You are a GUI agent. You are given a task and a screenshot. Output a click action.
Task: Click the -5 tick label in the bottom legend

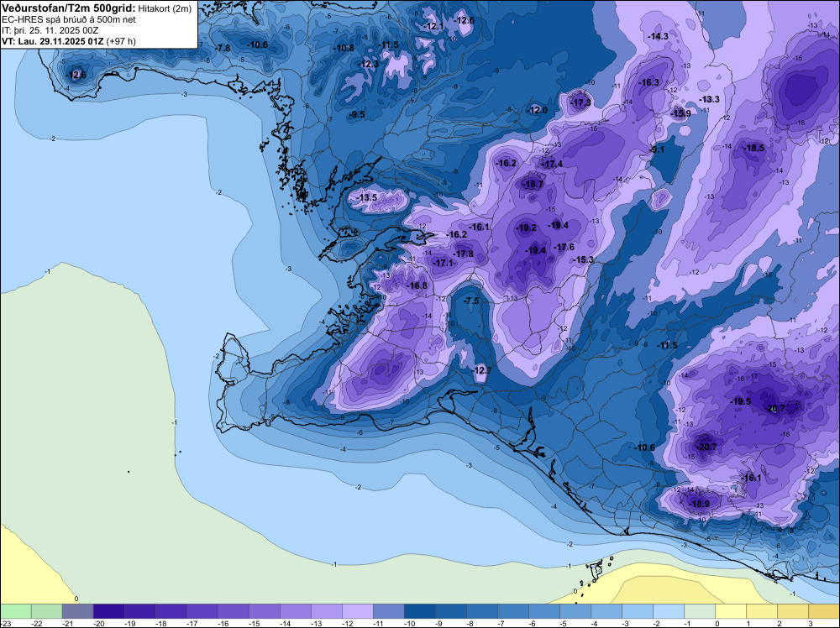coord(563,623)
